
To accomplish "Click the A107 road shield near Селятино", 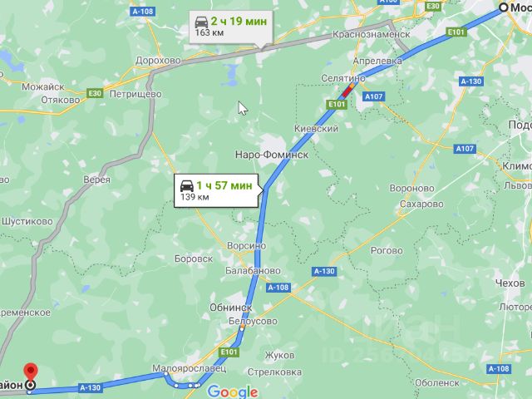I will [373, 96].
